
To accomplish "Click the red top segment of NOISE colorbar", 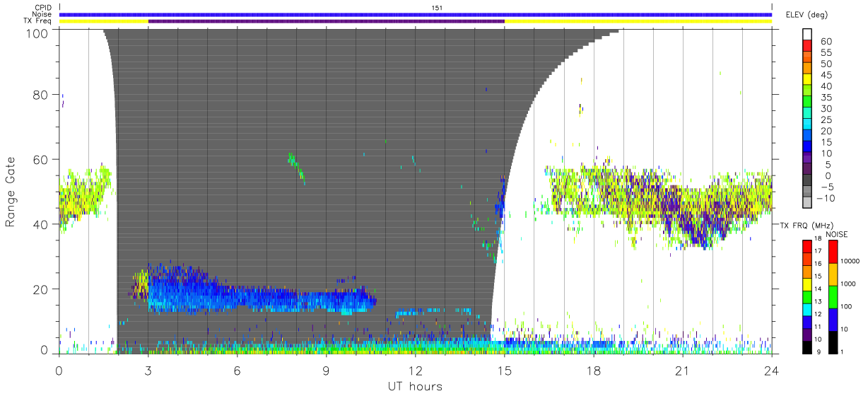I will pos(833,252).
